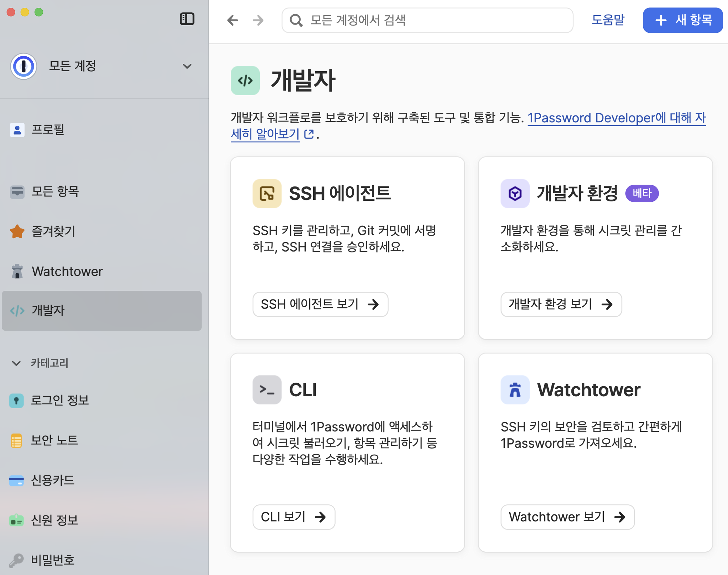Viewport: 728px width, 575px height.
Task: Open 신용카드 category
Action: pyautogui.click(x=102, y=481)
